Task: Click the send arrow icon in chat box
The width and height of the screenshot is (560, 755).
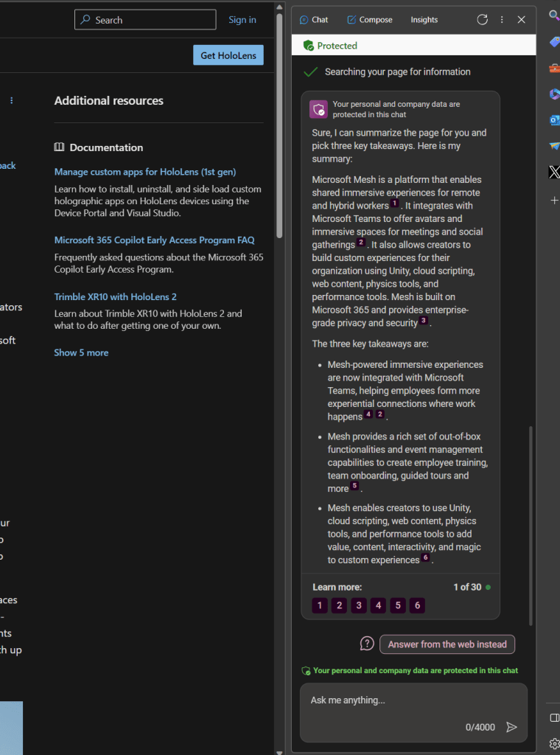Action: [511, 727]
